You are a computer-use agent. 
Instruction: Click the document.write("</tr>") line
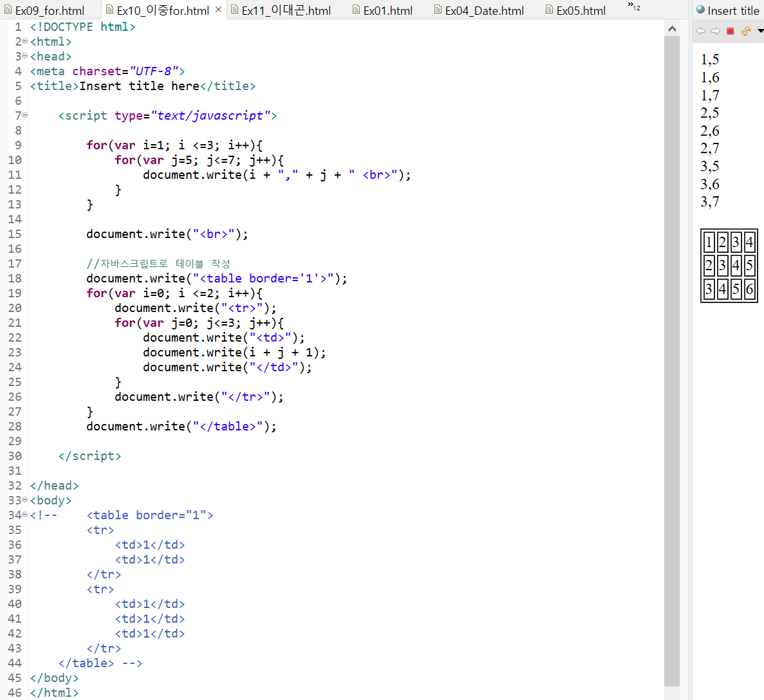[199, 396]
